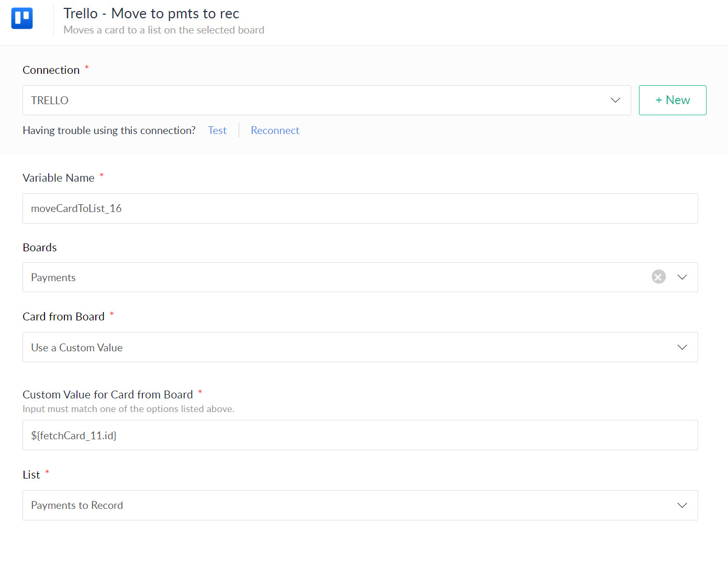Open the Card from Board dropdown
The image size is (728, 578).
360,347
